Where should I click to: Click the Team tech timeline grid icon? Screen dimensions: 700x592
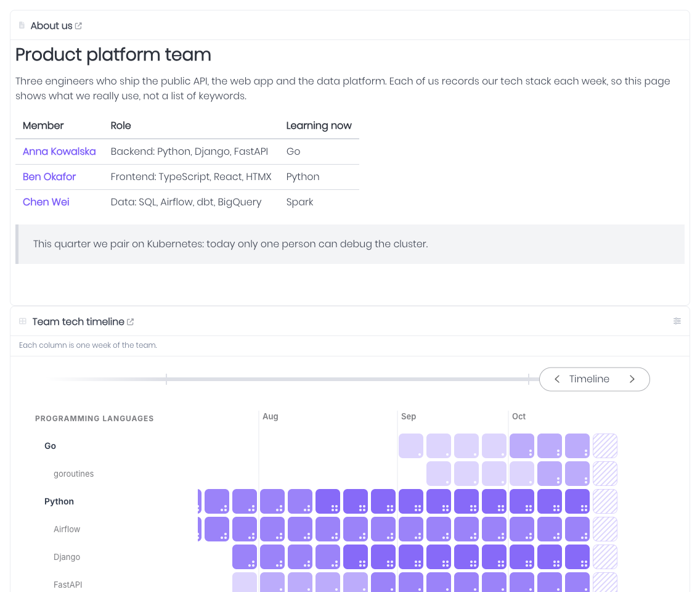pos(23,321)
